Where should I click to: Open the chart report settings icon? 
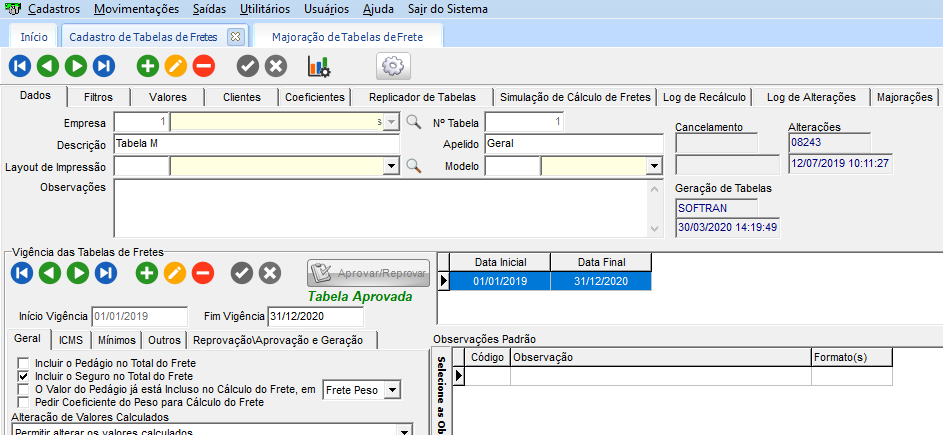click(319, 66)
